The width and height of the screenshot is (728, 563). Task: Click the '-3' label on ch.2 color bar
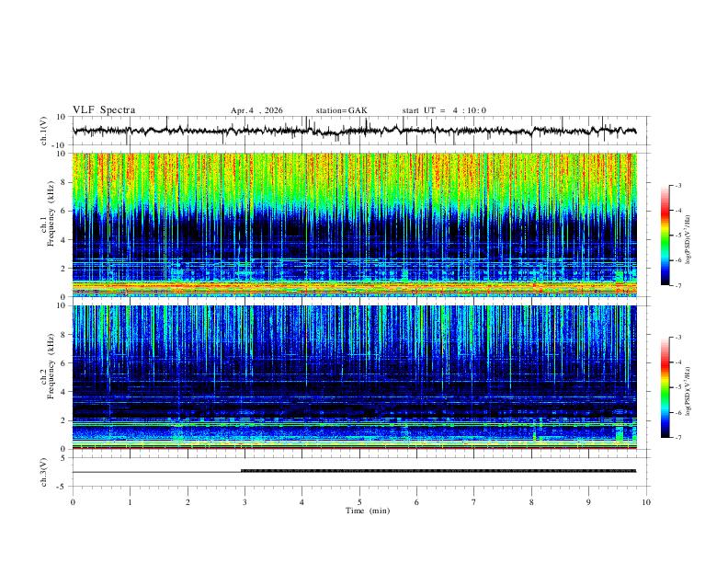pyautogui.click(x=677, y=338)
